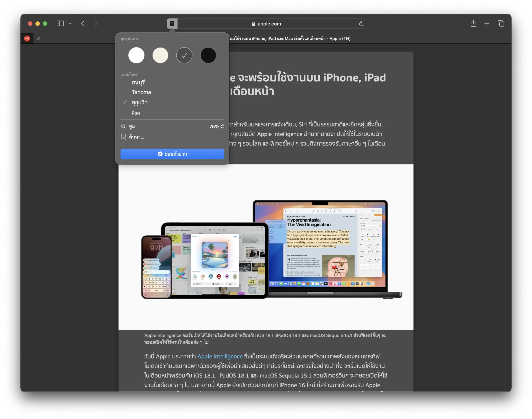Image resolution: width=532 pixels, height=419 pixels.
Task: Click the new tab plus icon
Action: click(x=487, y=23)
